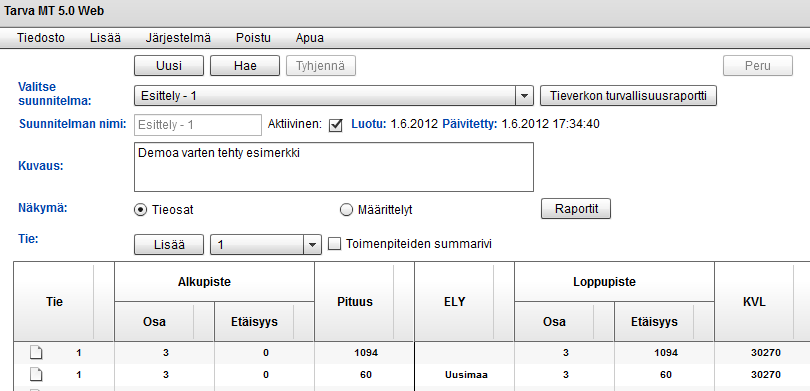Image resolution: width=810 pixels, height=391 pixels.
Task: Click the Pituus column header
Action: (354, 302)
